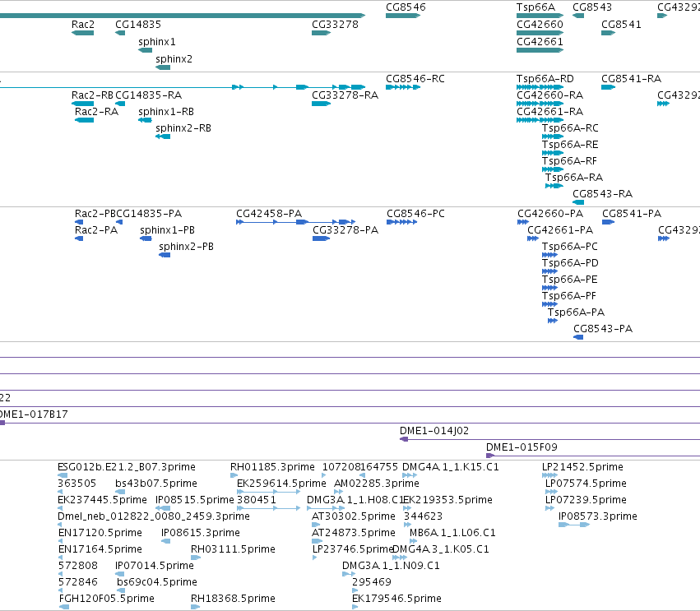Click the "IP08573.3prime" EST
Screen dimensions: 700x611
598,516
